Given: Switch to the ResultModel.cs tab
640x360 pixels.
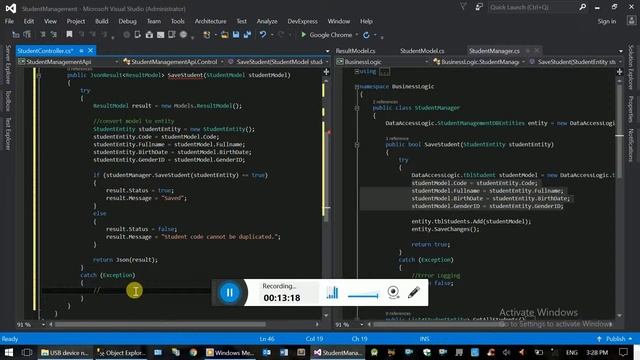Looking at the screenshot, I should (x=355, y=51).
